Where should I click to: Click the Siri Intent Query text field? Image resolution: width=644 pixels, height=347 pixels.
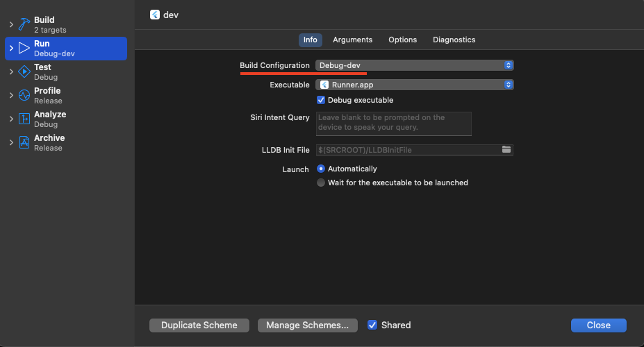(393, 124)
